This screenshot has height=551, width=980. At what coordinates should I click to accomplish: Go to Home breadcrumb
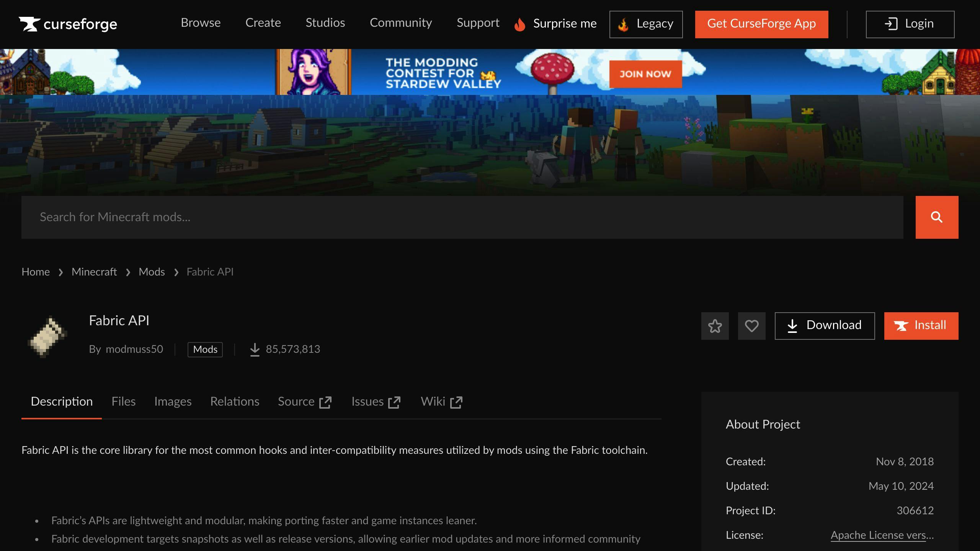[x=36, y=272]
